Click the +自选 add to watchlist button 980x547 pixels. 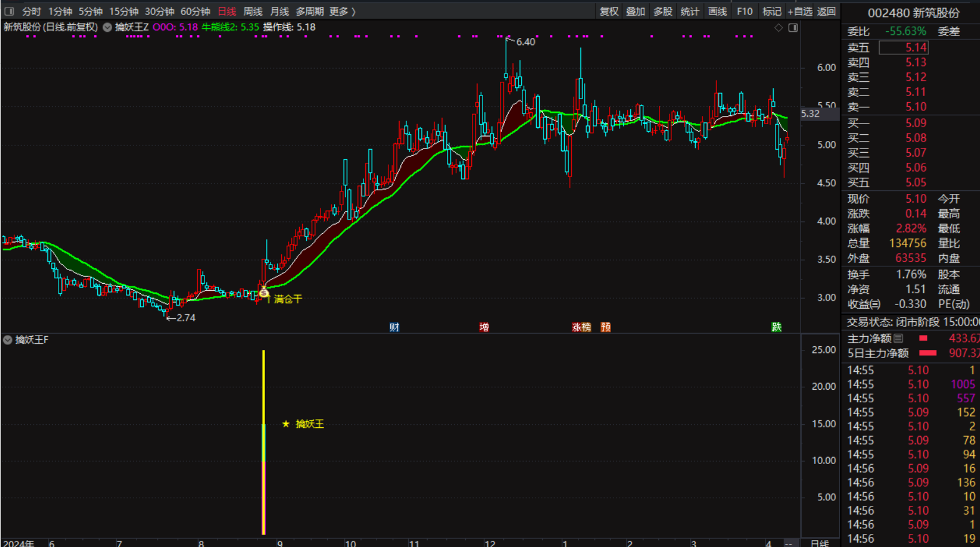coord(800,11)
